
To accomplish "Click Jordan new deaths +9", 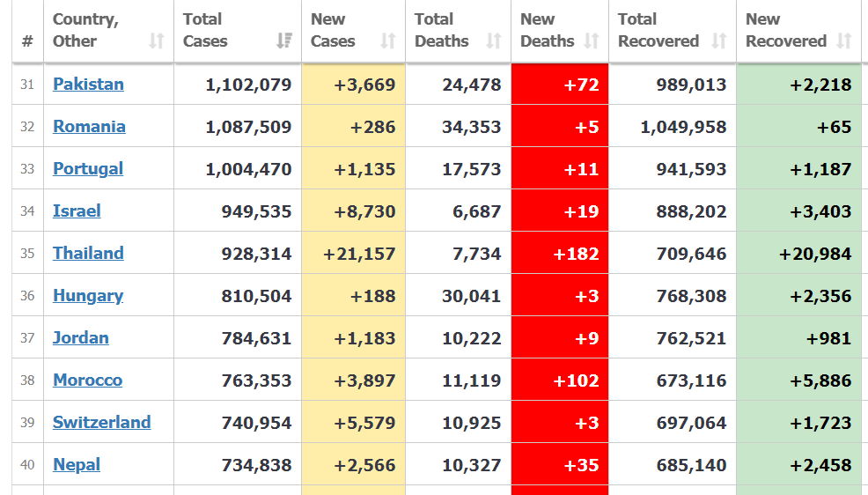I will [x=587, y=338].
